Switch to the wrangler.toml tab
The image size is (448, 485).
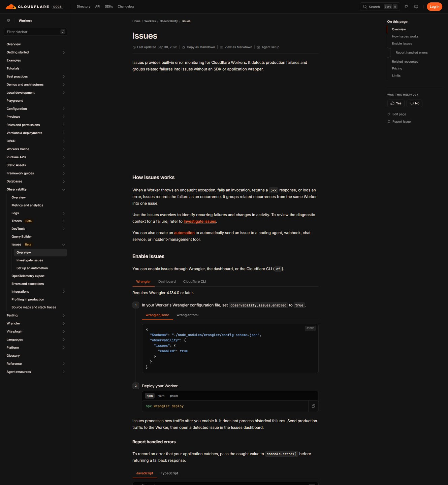[188, 315]
